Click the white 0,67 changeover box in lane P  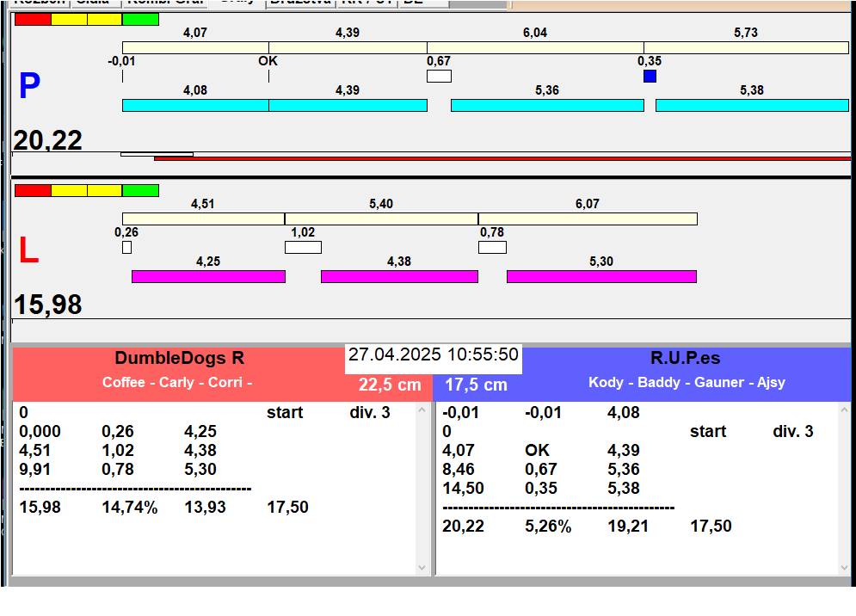(439, 77)
